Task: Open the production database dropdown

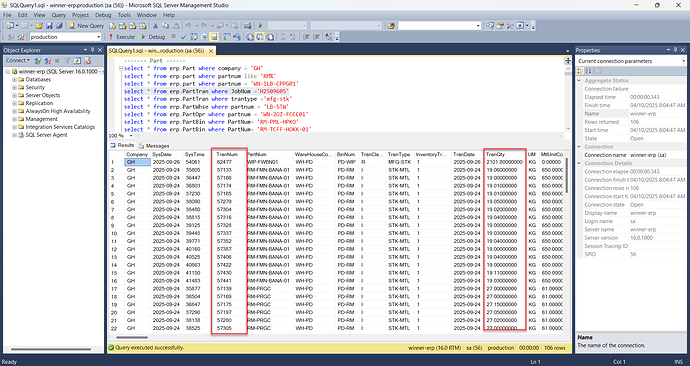Action: (99, 37)
